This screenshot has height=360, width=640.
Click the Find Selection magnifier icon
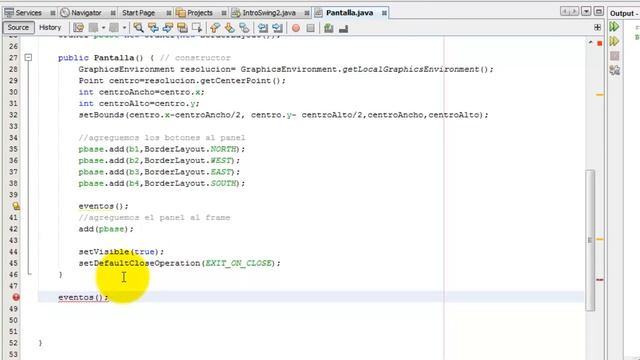138,28
